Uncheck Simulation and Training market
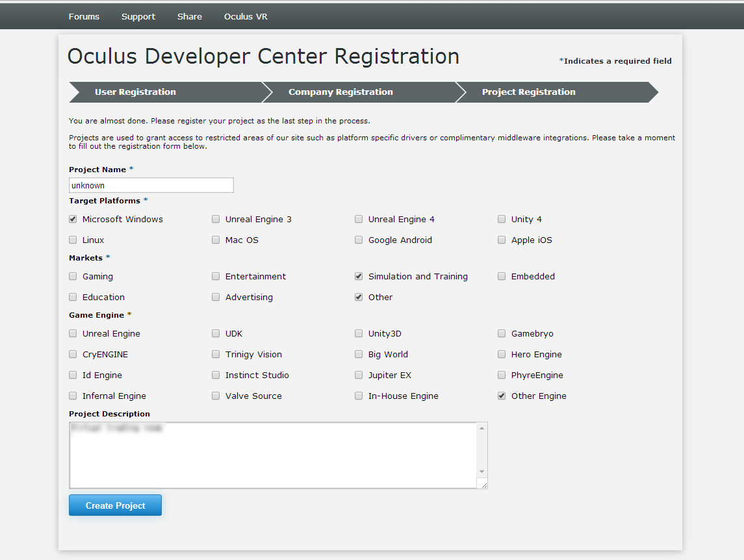This screenshot has height=560, width=744. 359,276
